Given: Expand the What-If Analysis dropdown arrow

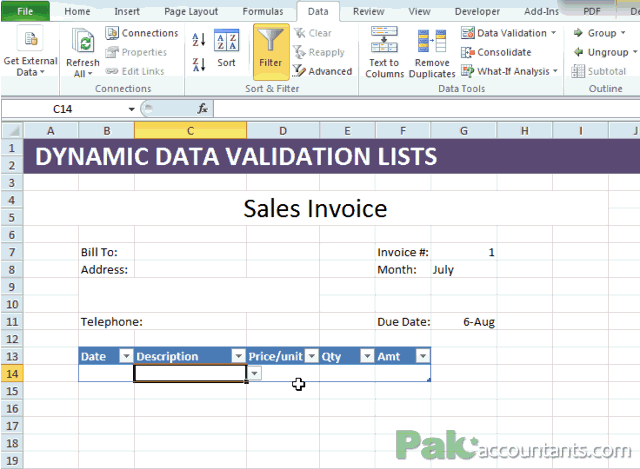Looking at the screenshot, I should [555, 71].
